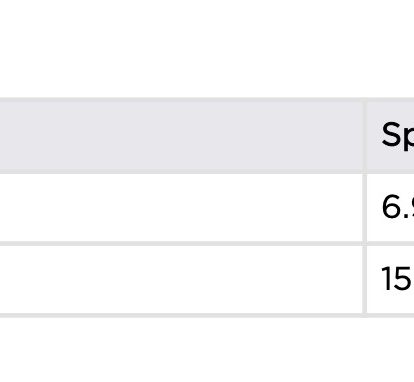414x382 pixels.
Task: Click the empty left cell beside 6.9
Action: tap(181, 207)
